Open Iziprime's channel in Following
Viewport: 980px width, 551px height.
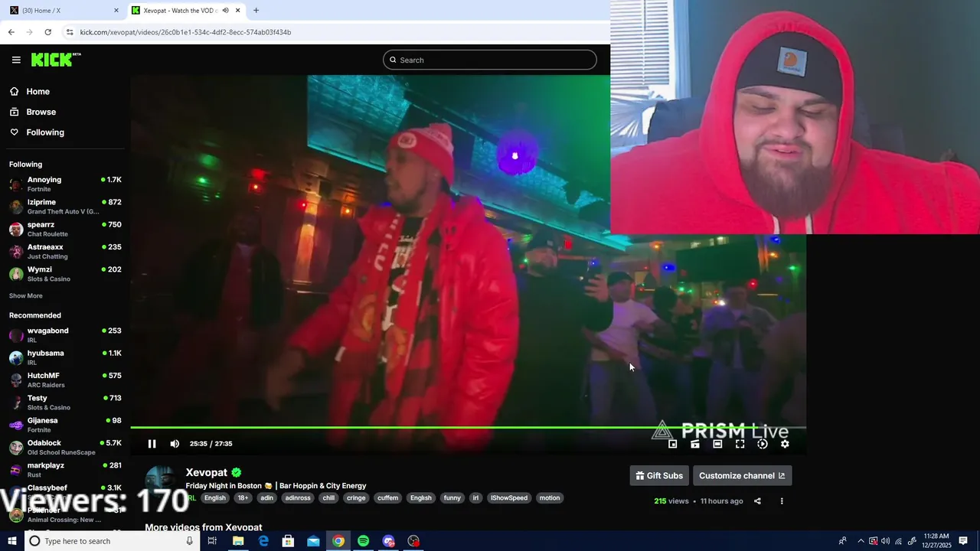coord(65,207)
